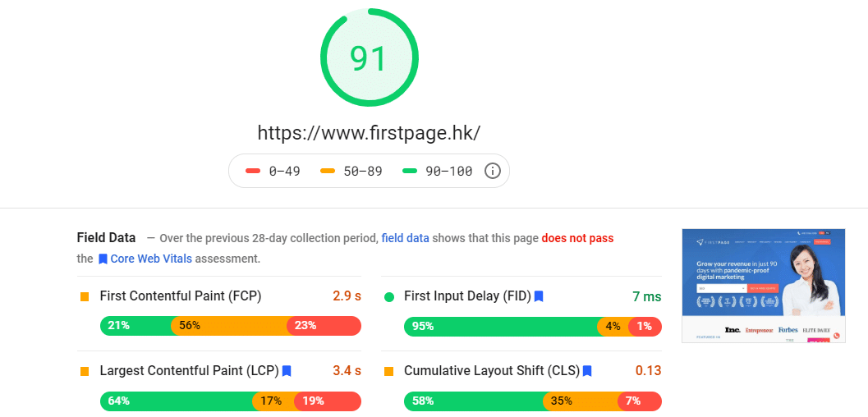Viewport: 868px width, 417px height.
Task: Open the Core Web Vitals link
Action: click(151, 259)
